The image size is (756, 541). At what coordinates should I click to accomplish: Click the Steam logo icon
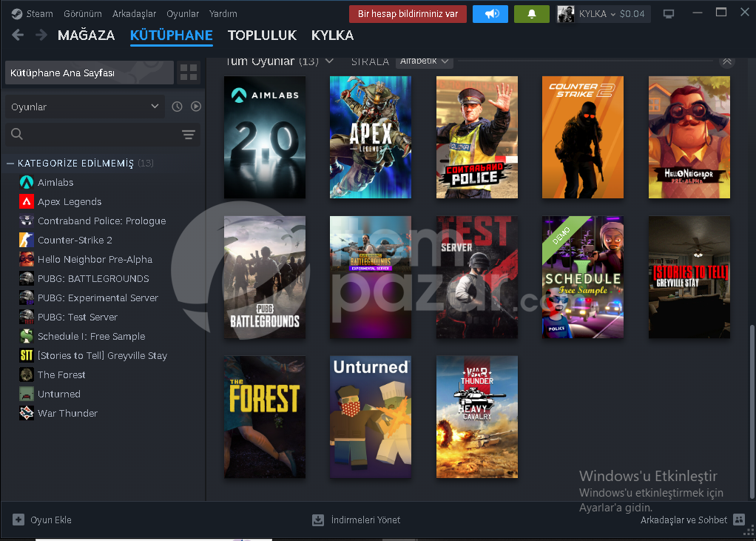point(17,14)
